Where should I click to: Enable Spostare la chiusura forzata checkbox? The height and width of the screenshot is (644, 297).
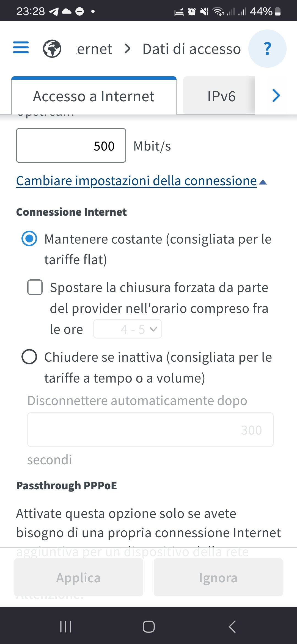pos(35,287)
